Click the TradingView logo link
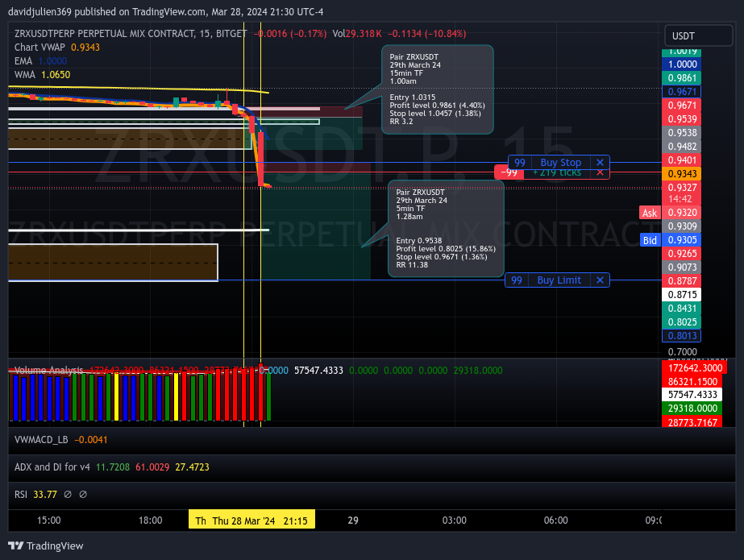The image size is (744, 560). [x=46, y=545]
